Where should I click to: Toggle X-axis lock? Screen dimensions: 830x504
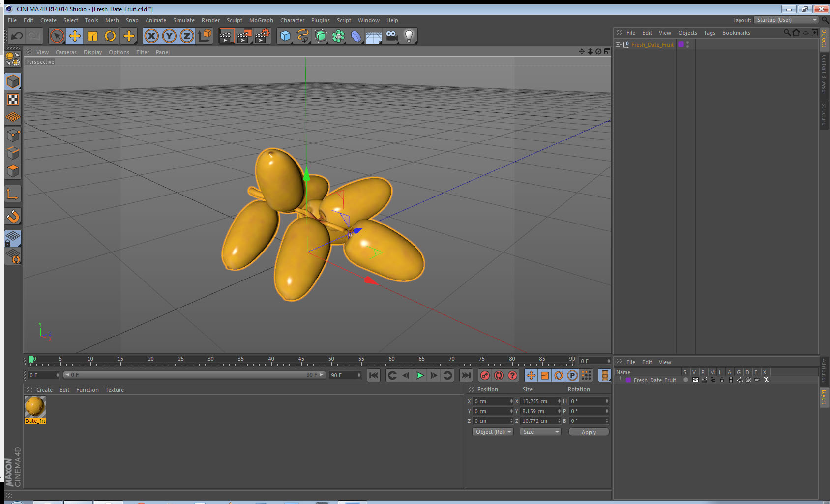click(x=151, y=36)
